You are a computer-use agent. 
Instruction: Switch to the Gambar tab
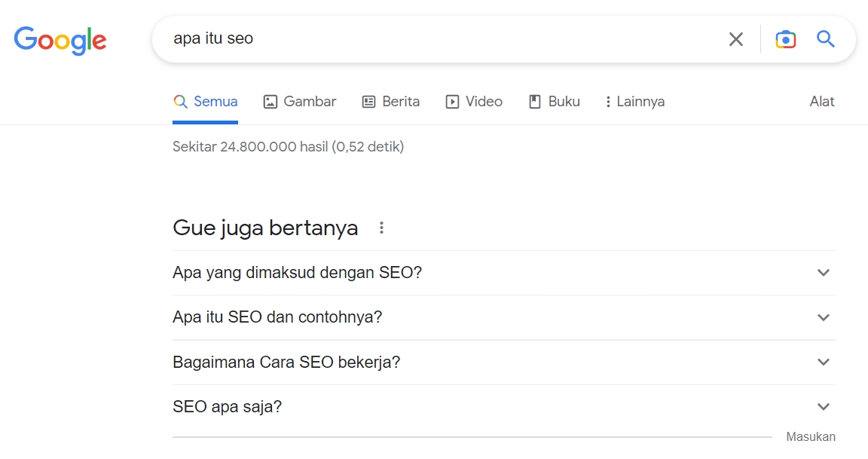(x=299, y=102)
